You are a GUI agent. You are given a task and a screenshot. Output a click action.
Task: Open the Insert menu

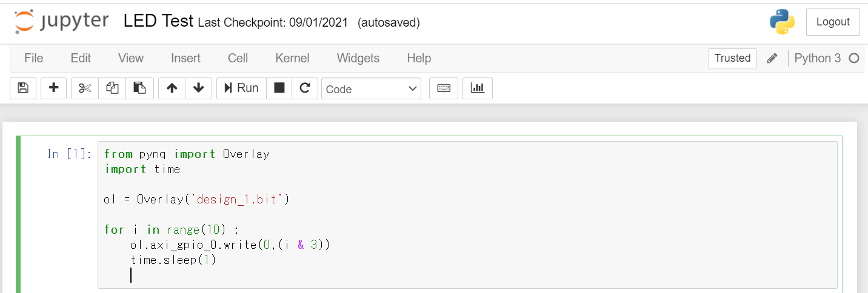coord(185,58)
